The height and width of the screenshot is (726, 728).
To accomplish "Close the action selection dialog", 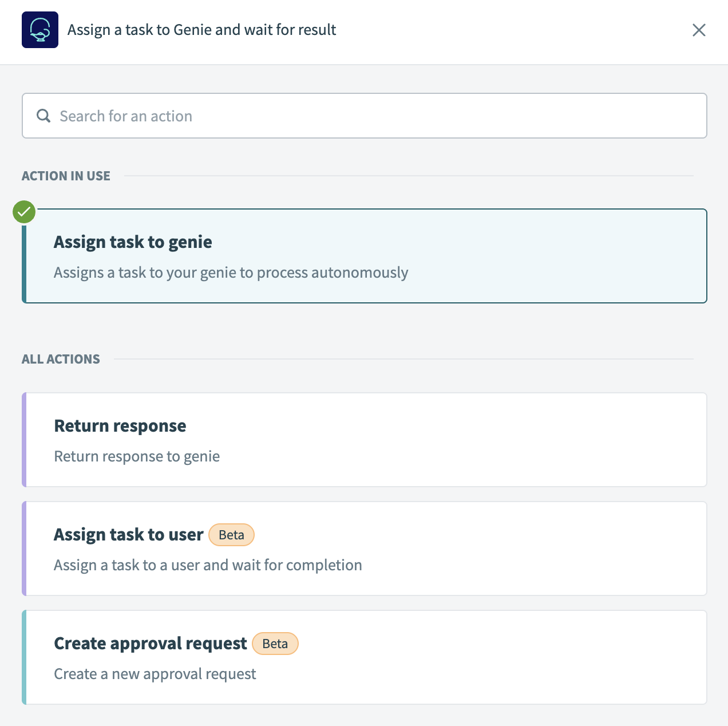I will coord(699,30).
